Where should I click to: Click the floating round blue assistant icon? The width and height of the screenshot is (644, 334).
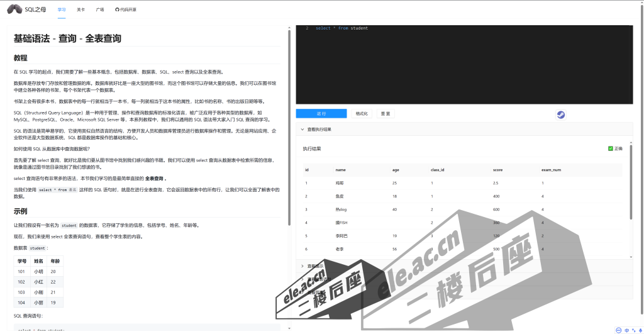tap(560, 114)
